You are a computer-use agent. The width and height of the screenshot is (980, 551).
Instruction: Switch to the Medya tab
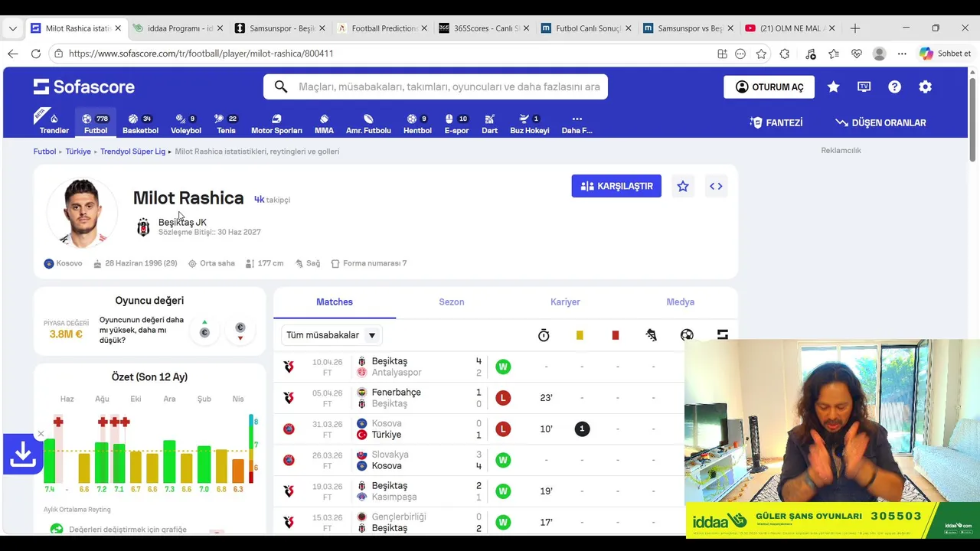pyautogui.click(x=680, y=302)
